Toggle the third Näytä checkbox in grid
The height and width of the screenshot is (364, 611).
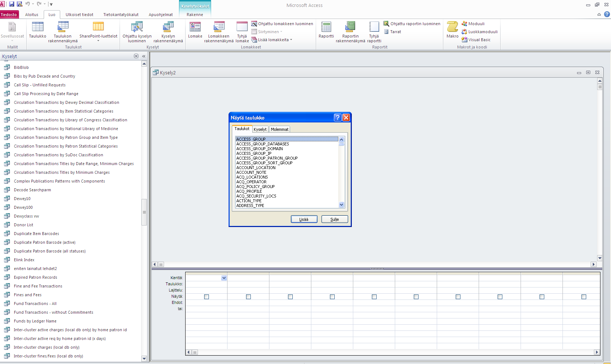291,297
